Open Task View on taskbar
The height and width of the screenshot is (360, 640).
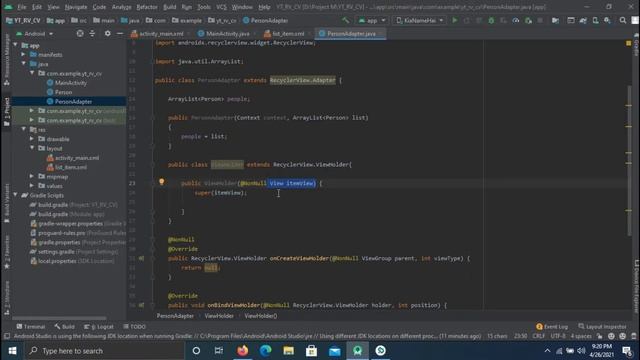tap(219, 351)
